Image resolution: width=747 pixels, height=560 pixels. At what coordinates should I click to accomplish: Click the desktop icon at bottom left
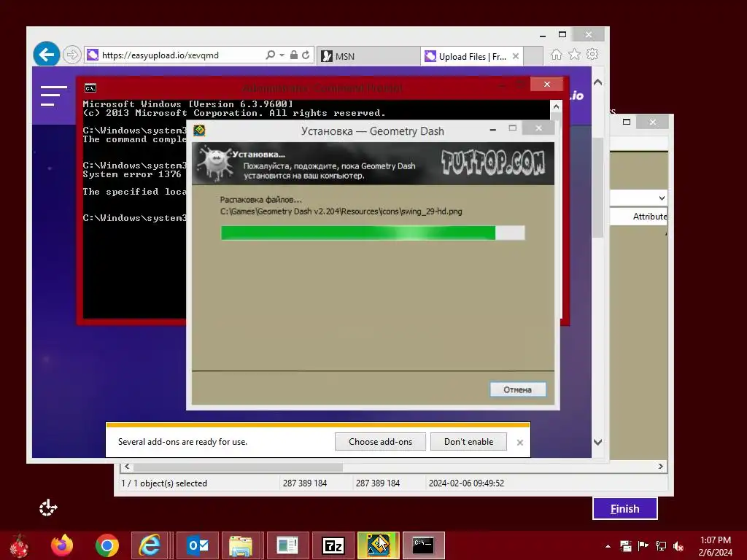(48, 508)
